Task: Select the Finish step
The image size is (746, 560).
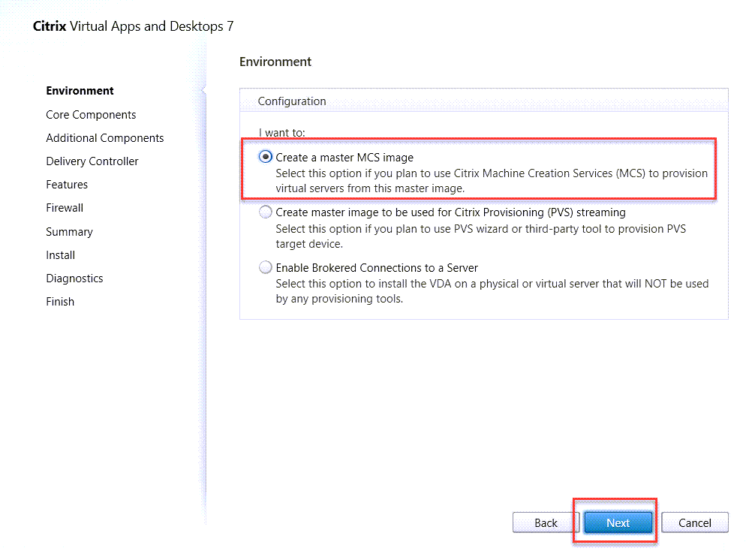Action: tap(60, 302)
